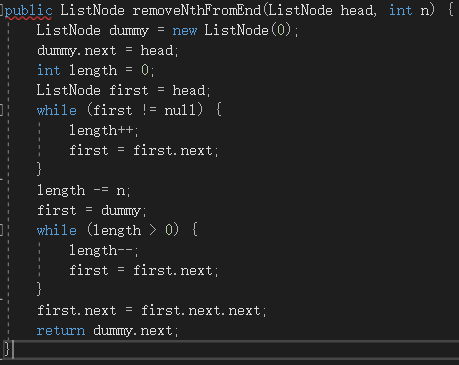The image size is (459, 365).
Task: Place cursor in method name 'removeNthFromEnd'
Action: click(197, 10)
